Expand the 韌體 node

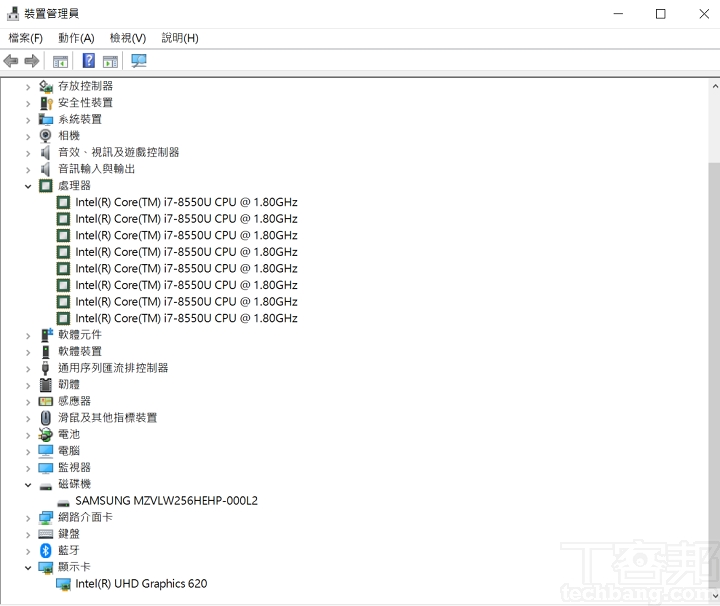(28, 385)
